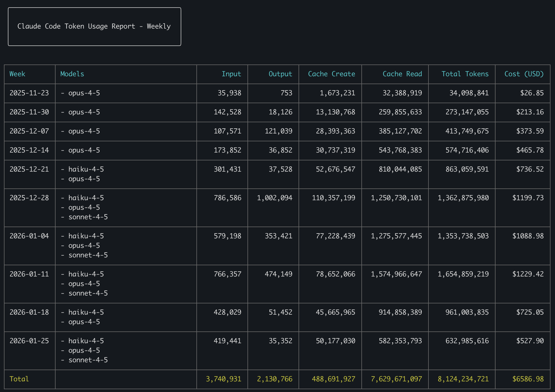Click the haiku-4-5 entry for 2025-12-21
This screenshot has width=555, height=392.
coord(86,169)
